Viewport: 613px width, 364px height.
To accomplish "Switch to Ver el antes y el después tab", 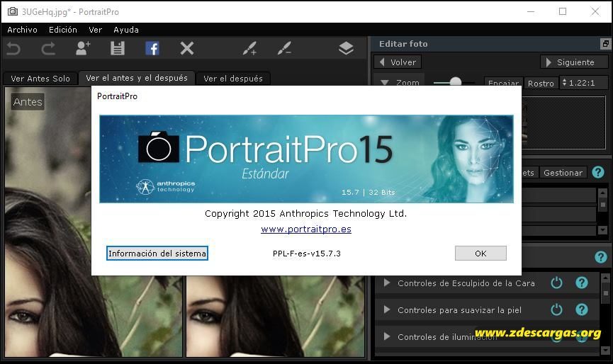I will point(137,78).
